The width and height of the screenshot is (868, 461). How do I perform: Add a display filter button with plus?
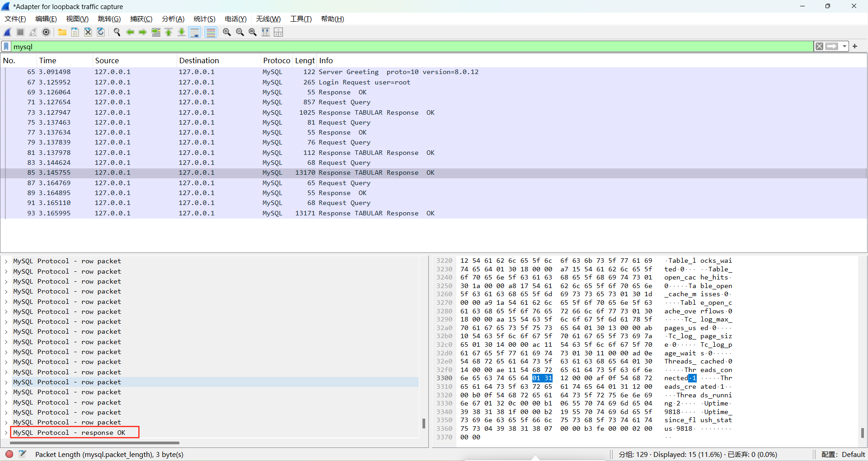[855, 47]
